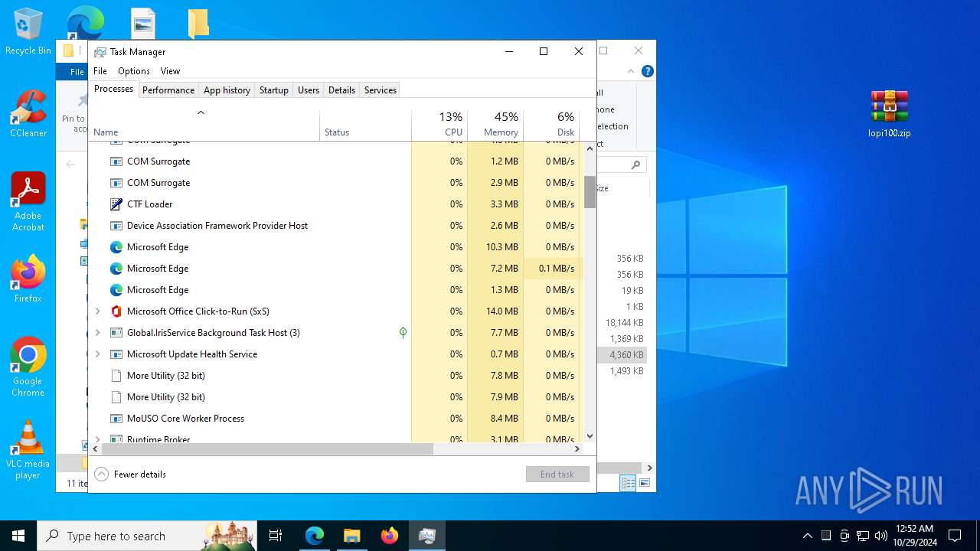980x551 pixels.
Task: Open Microsoft Edge from the taskbar
Action: [315, 536]
